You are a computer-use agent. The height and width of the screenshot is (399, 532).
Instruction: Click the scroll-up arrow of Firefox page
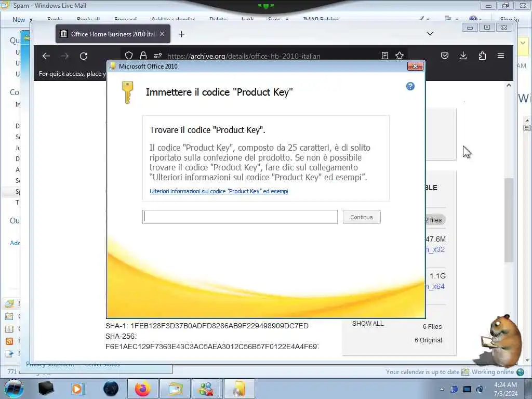click(509, 85)
